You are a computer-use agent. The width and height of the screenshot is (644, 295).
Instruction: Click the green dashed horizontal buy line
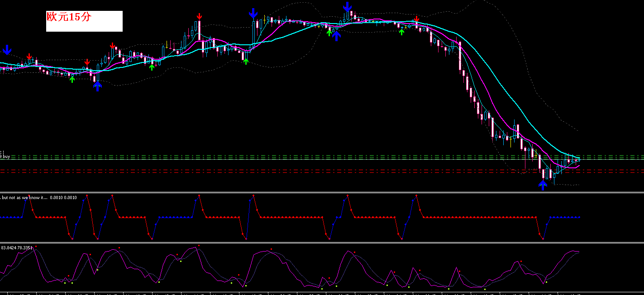click(x=322, y=157)
